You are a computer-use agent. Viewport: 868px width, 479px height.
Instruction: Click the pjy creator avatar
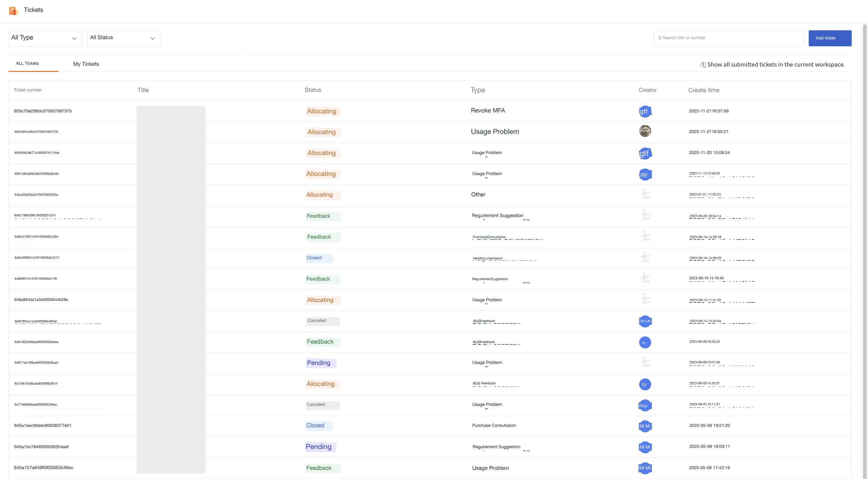(645, 174)
